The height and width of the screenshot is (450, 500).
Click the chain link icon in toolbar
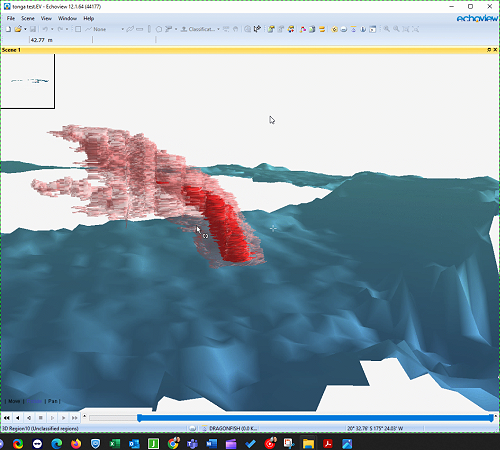tap(130, 29)
